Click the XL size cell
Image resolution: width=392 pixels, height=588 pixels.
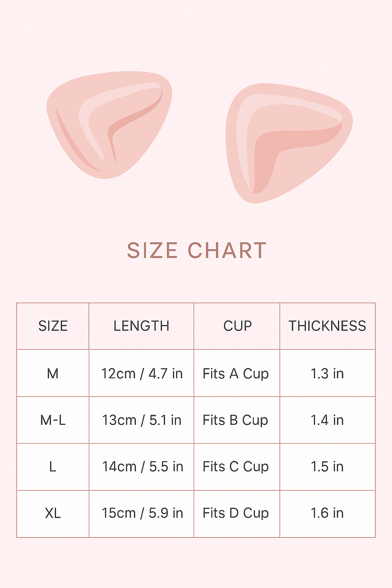click(53, 513)
